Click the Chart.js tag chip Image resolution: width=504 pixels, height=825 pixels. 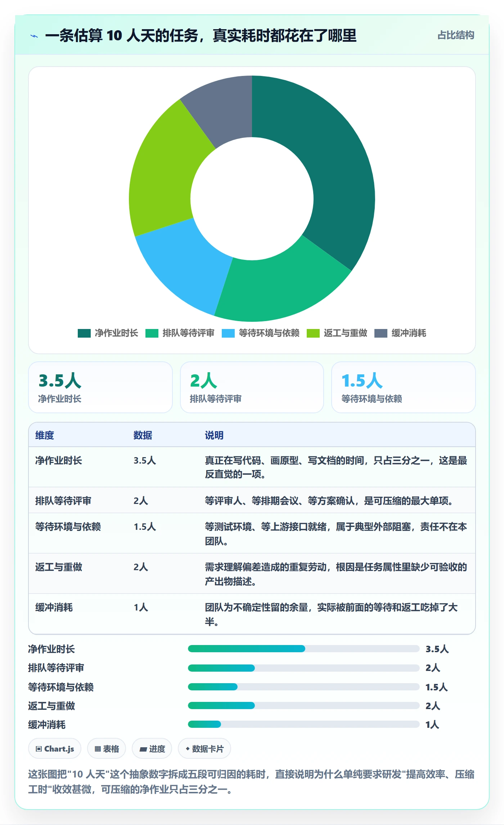[x=55, y=749]
